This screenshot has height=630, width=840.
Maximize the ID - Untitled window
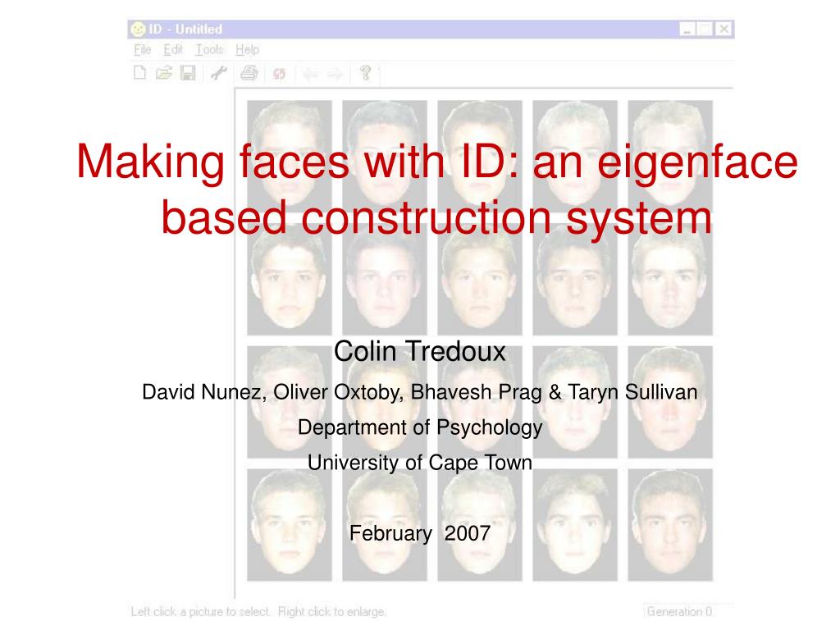pyautogui.click(x=705, y=29)
